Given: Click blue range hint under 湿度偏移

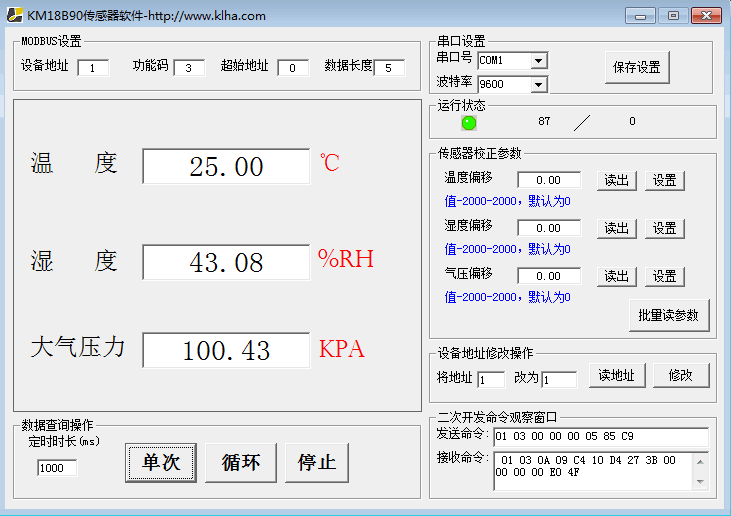Looking at the screenshot, I should click(x=508, y=249).
